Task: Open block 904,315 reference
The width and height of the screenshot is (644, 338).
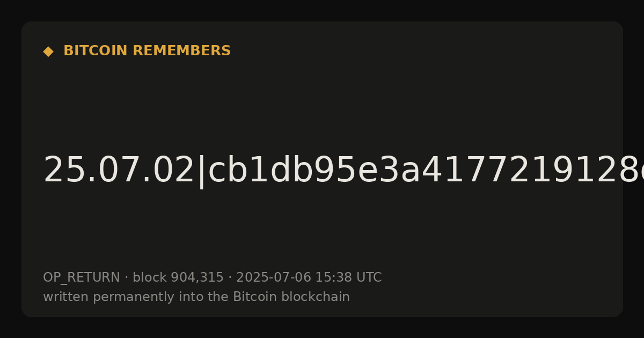Action: point(178,278)
